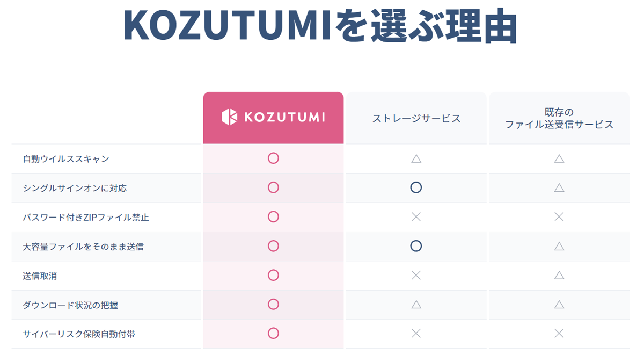This screenshot has width=644, height=354.
Task: Click dark circle for 大容量ファイルをそのまま送信 in storage column
Action: point(416,246)
